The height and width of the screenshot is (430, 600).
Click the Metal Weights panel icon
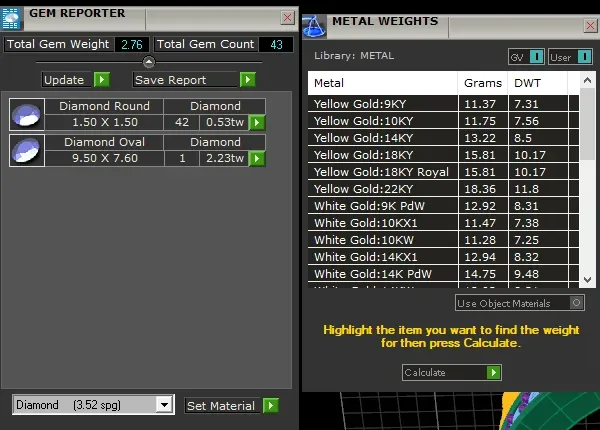pos(314,27)
